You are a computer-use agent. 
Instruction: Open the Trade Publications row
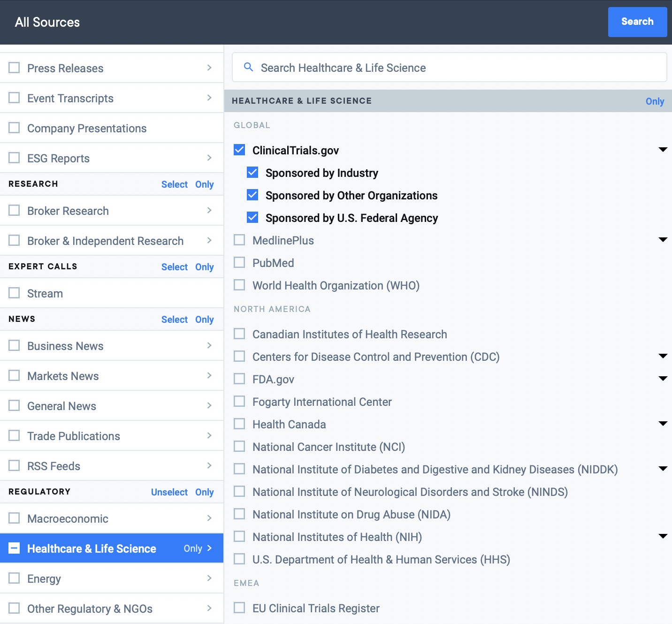pyautogui.click(x=112, y=435)
